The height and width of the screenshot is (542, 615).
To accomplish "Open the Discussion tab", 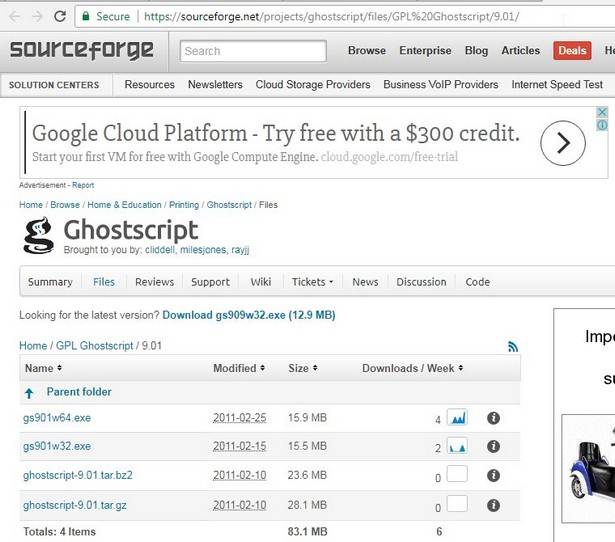I will pos(421,282).
